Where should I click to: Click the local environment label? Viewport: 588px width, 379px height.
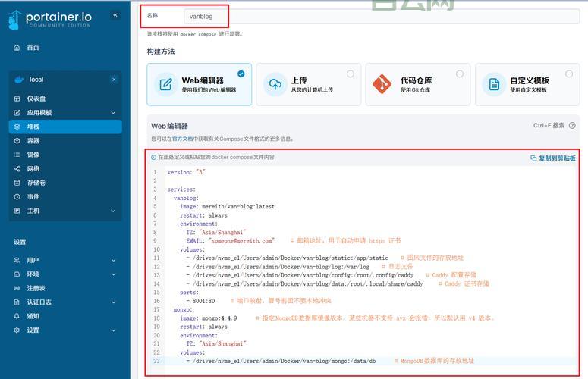coord(36,80)
